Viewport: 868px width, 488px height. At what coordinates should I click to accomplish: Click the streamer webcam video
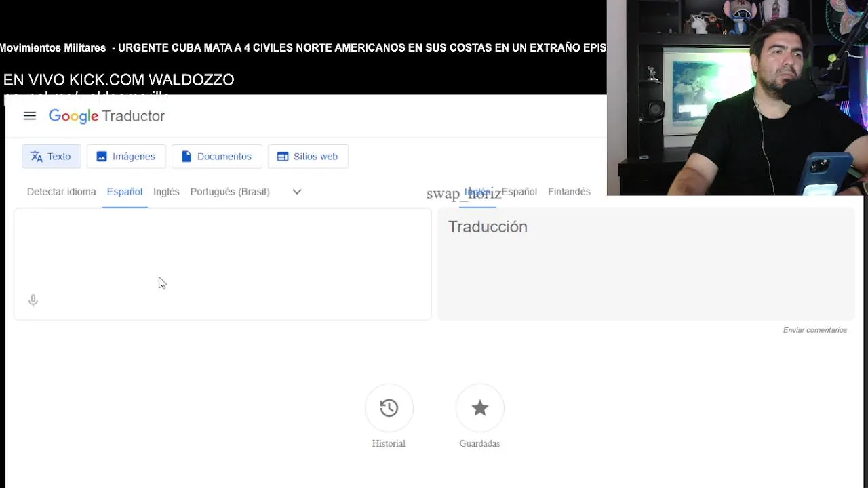(x=737, y=98)
